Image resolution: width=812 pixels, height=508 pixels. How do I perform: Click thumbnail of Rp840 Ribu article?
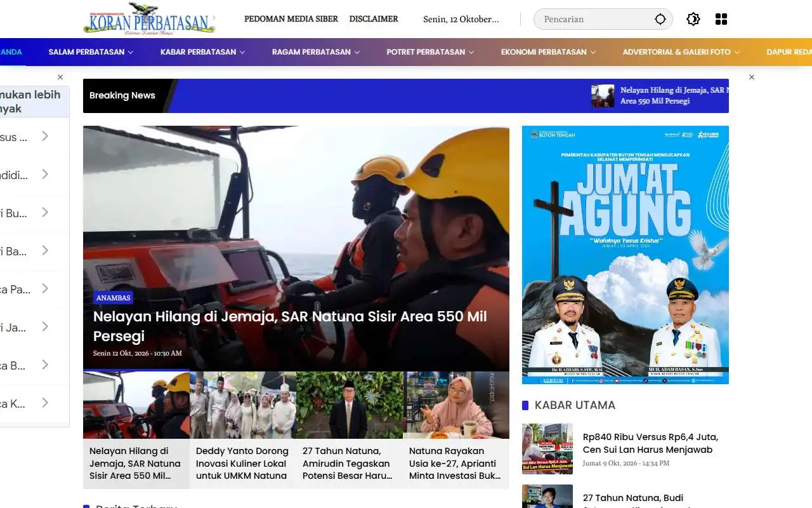pos(547,449)
